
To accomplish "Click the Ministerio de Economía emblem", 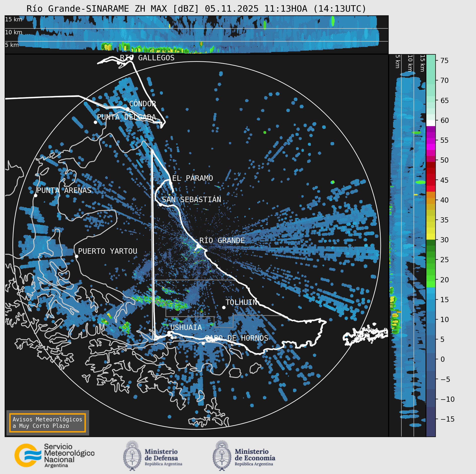I will (x=222, y=456).
